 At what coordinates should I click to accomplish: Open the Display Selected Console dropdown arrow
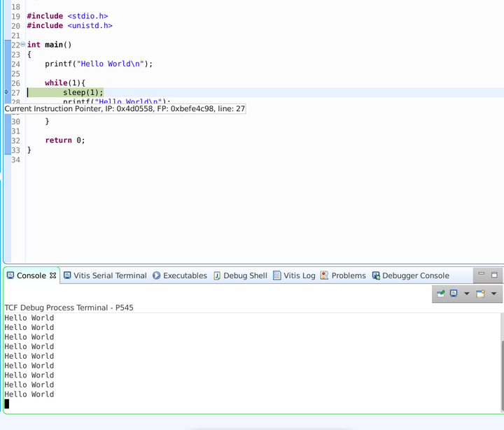(x=467, y=294)
